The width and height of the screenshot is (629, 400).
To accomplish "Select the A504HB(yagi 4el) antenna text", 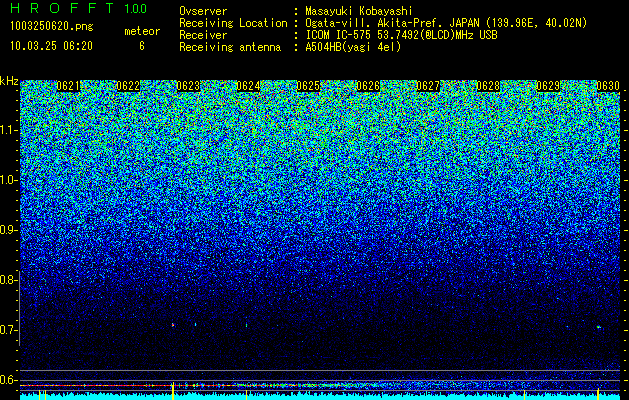I will pyautogui.click(x=353, y=47).
